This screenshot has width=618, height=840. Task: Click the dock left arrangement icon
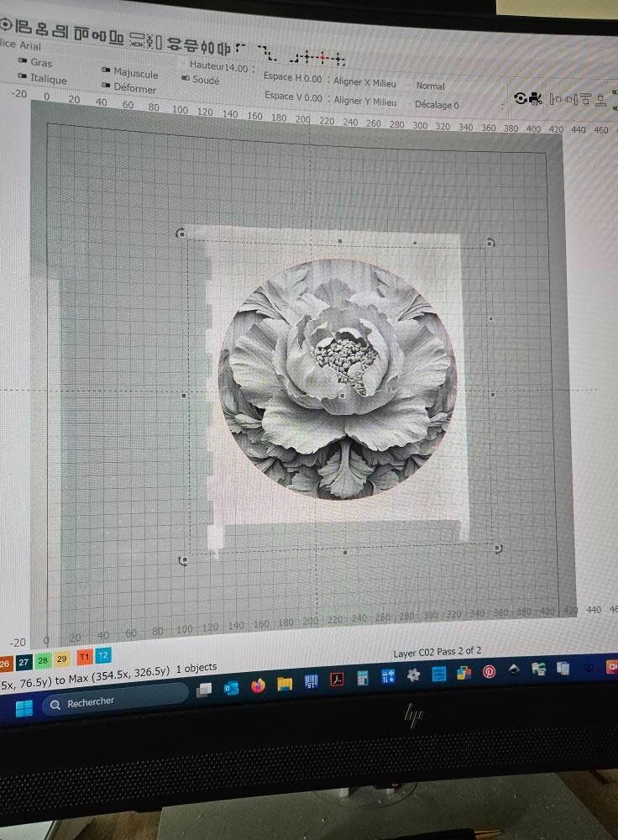tap(555, 99)
